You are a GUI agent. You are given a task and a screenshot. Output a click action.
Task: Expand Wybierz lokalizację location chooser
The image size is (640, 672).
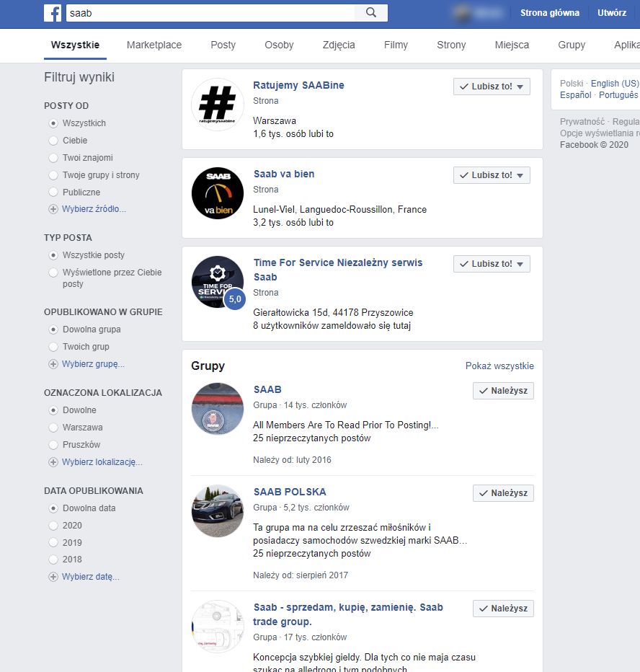102,462
